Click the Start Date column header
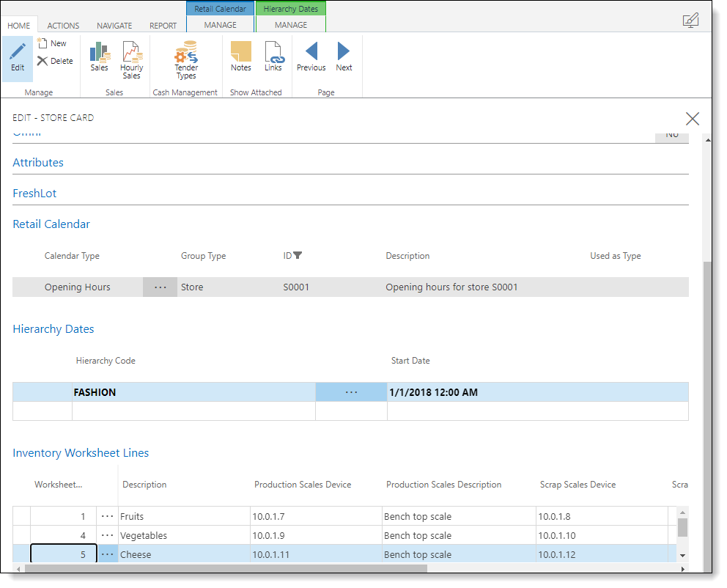Screen dimensions: 727x588 pos(410,361)
